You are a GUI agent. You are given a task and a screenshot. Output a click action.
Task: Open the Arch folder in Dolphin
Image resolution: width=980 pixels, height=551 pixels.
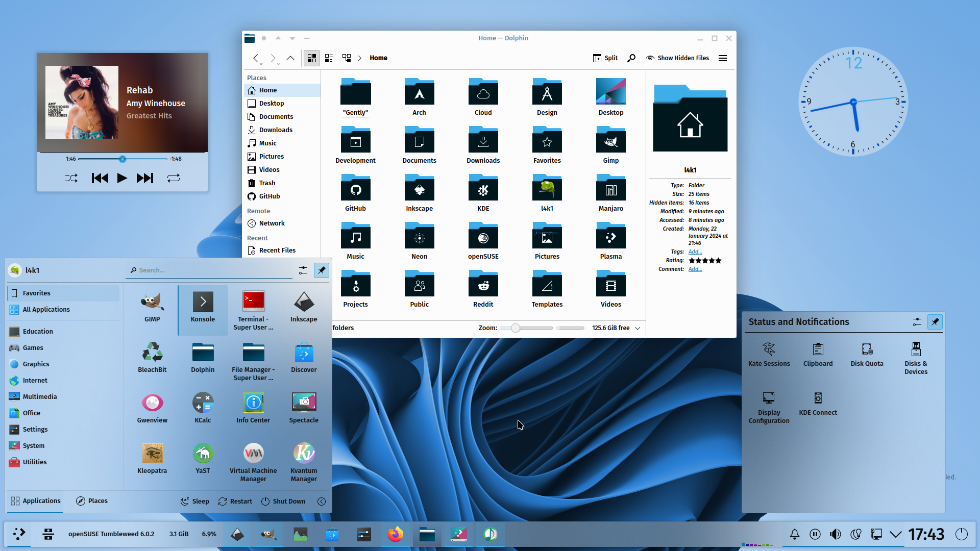click(x=419, y=97)
